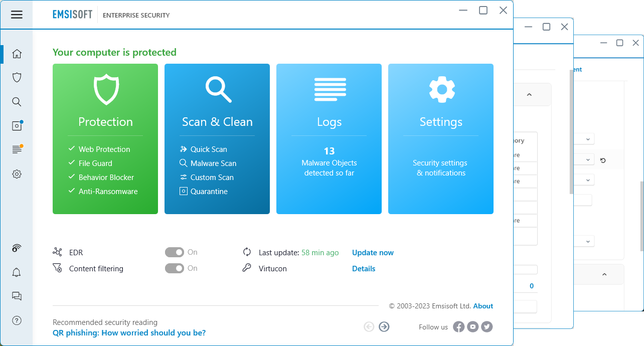Open license Details link
Image resolution: width=644 pixels, height=346 pixels.
pos(364,268)
